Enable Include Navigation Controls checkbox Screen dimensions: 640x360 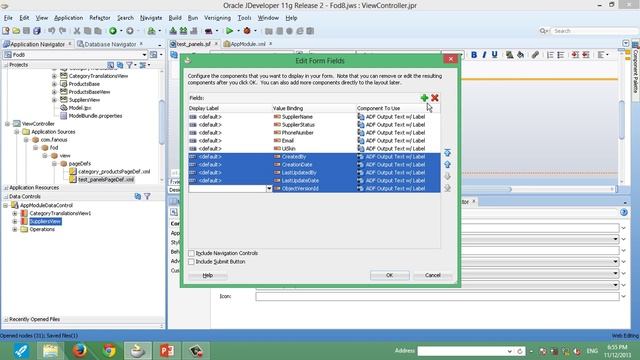[x=191, y=253]
